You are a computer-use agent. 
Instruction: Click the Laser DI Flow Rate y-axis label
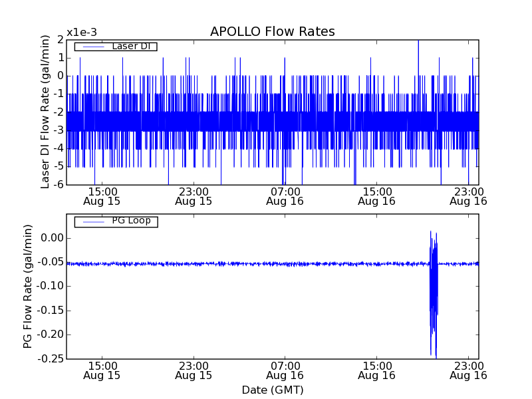pos(46,112)
